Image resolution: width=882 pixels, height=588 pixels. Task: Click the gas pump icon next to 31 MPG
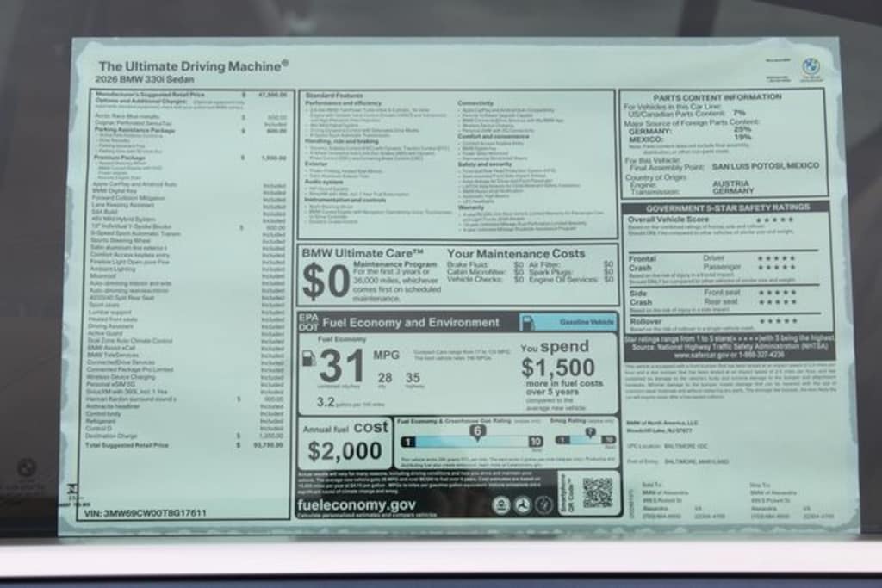(310, 359)
